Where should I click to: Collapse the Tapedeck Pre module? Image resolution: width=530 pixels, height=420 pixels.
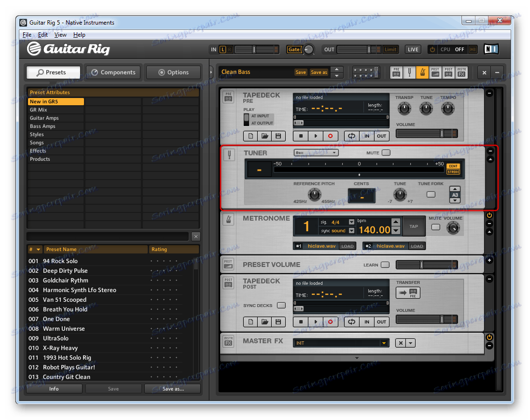point(489,93)
